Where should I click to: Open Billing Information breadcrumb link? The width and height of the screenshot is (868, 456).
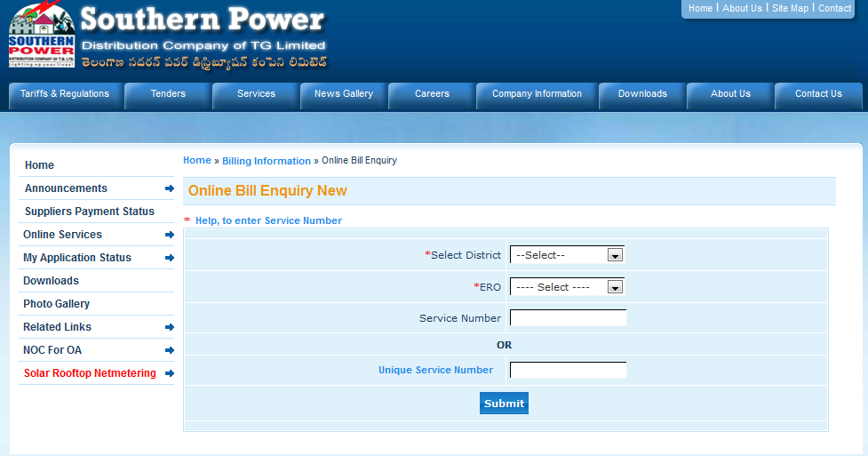(x=267, y=161)
